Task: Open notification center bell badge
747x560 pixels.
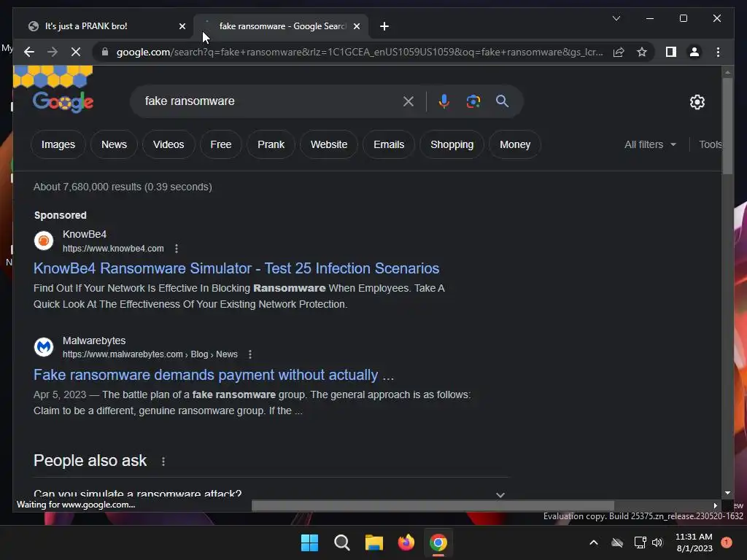Action: pyautogui.click(x=726, y=542)
